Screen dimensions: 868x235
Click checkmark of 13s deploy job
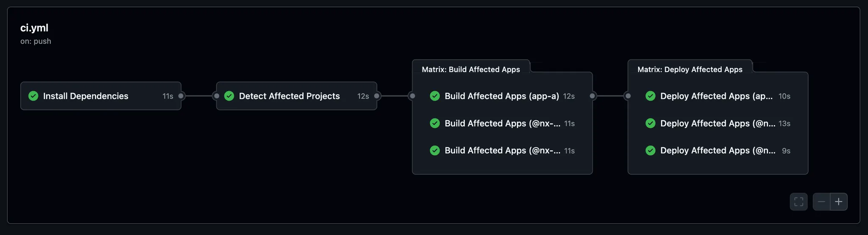point(651,123)
